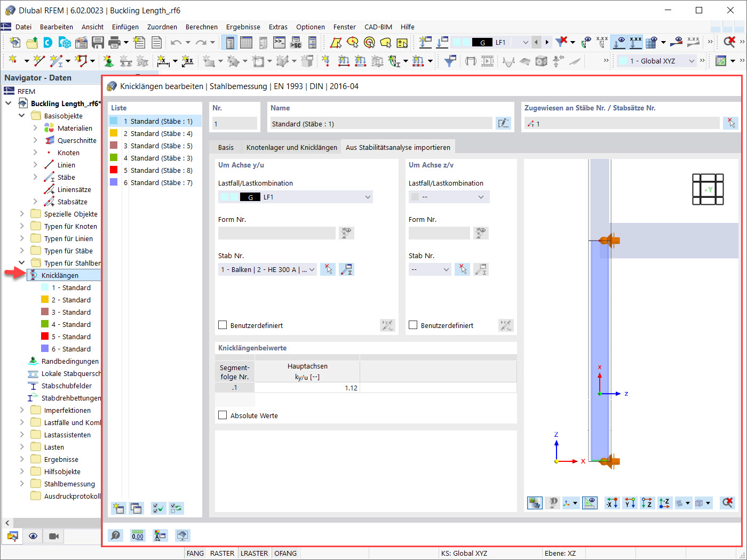747x560 pixels.
Task: Tick the Absolute Werte checkbox
Action: pyautogui.click(x=222, y=415)
